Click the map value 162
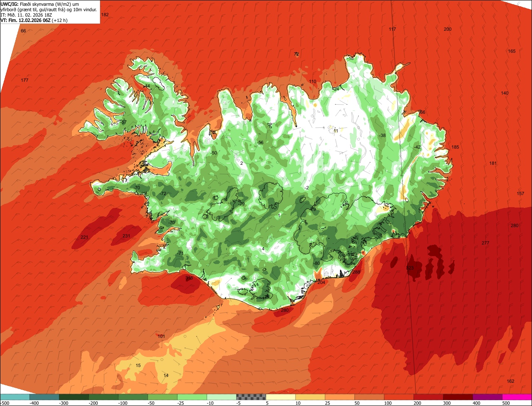Viewport: 532px width, 406px height. pos(511,381)
